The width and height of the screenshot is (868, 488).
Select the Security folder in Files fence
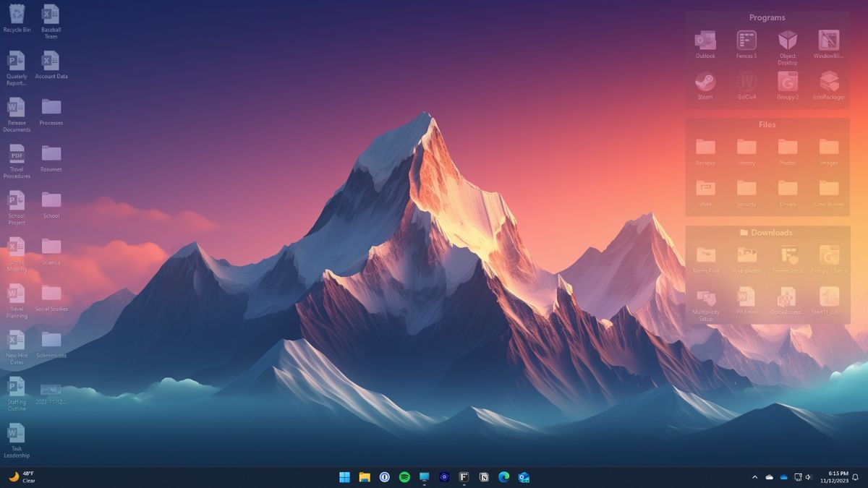coord(746,193)
